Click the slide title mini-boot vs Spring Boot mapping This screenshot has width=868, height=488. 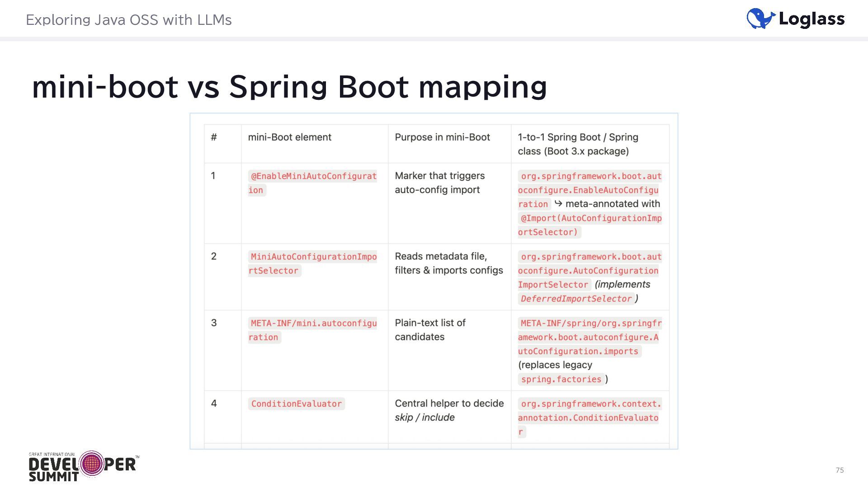[x=289, y=86]
